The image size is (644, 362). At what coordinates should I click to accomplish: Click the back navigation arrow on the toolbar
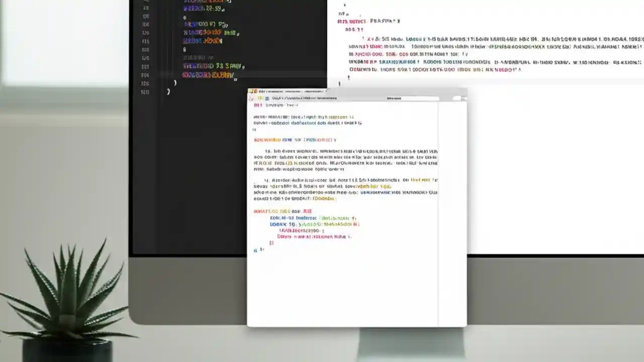(x=250, y=99)
